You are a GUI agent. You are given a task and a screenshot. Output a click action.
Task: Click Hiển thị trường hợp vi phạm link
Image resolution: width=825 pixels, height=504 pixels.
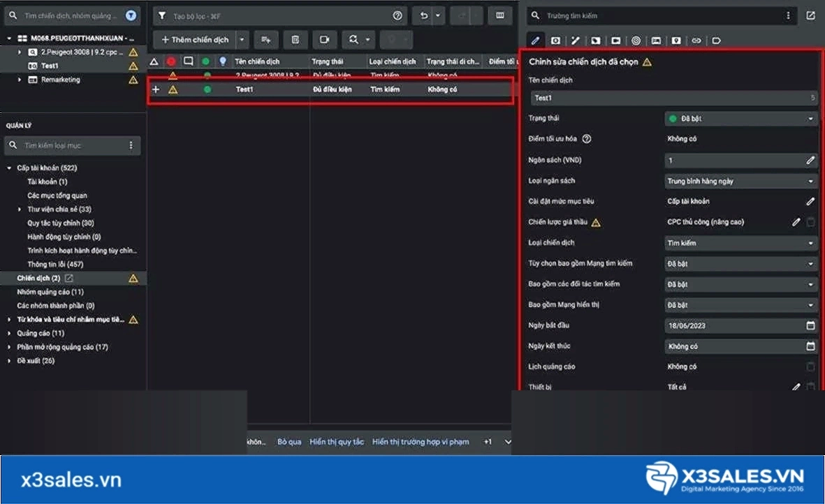pos(421,442)
